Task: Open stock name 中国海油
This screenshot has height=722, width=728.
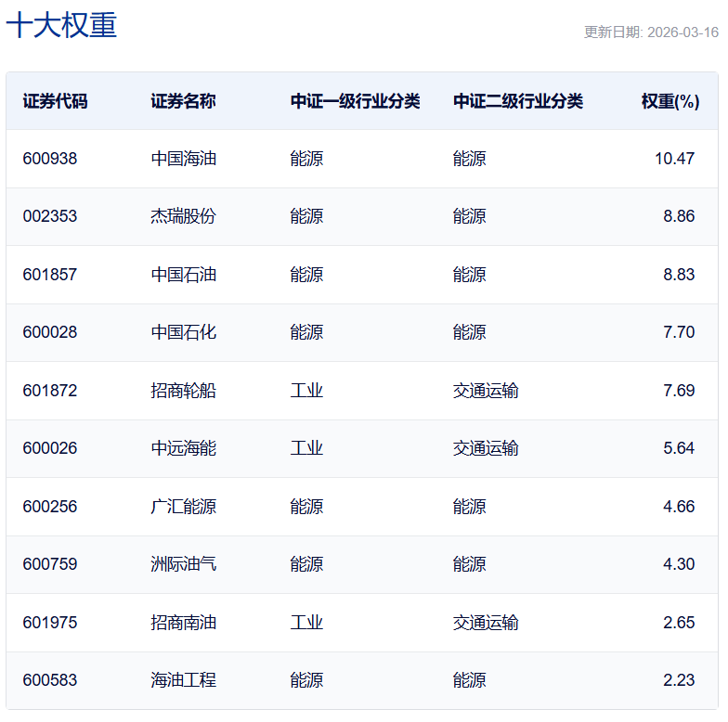Action: click(183, 159)
